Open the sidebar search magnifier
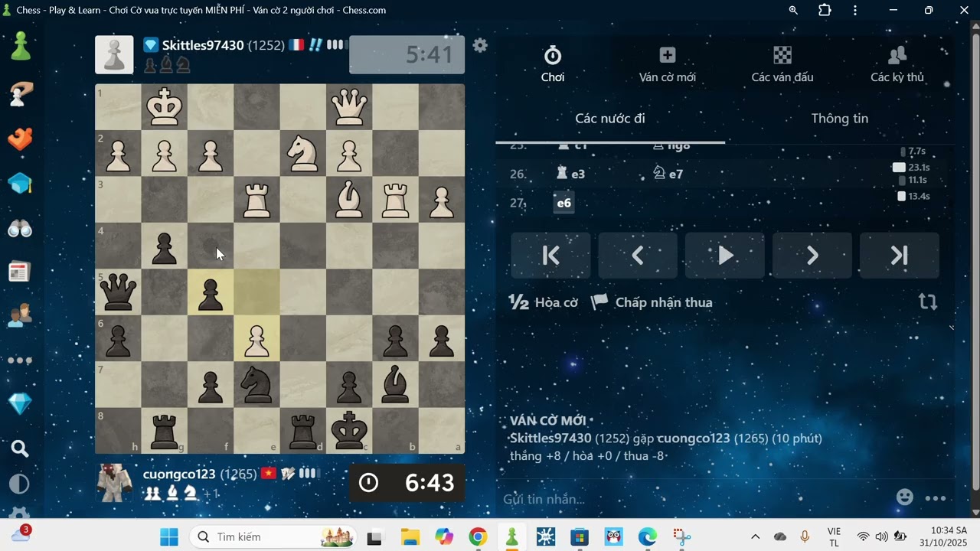 coord(20,449)
